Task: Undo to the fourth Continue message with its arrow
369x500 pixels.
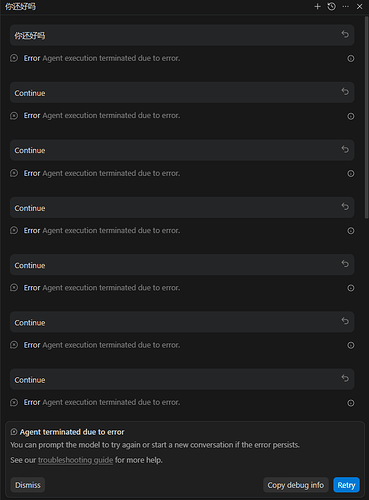Action: point(345,264)
